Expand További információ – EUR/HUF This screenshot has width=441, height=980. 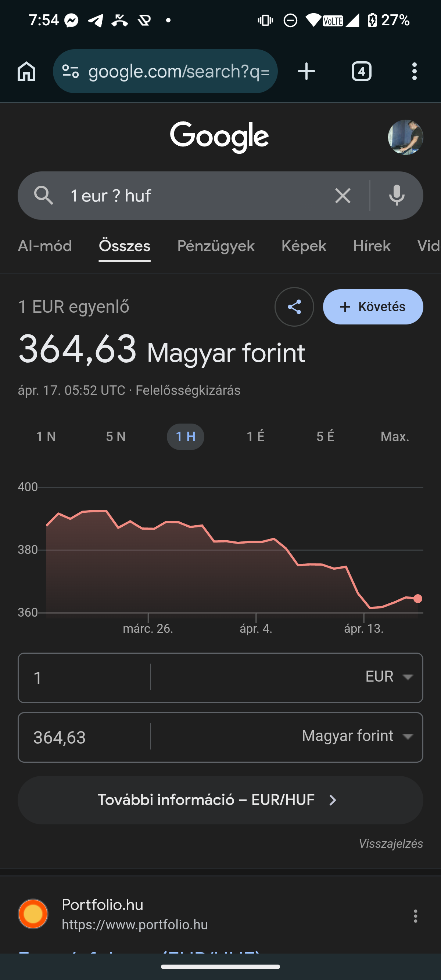pyautogui.click(x=220, y=800)
